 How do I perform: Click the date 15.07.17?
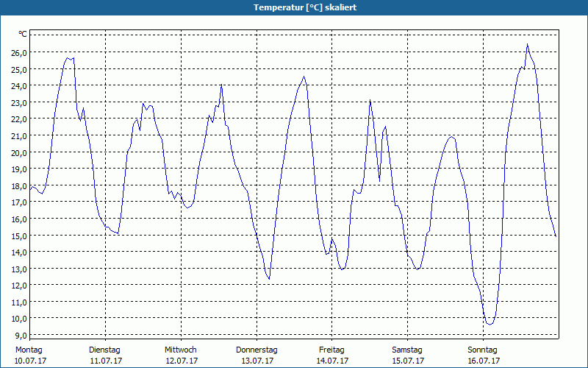(408, 361)
